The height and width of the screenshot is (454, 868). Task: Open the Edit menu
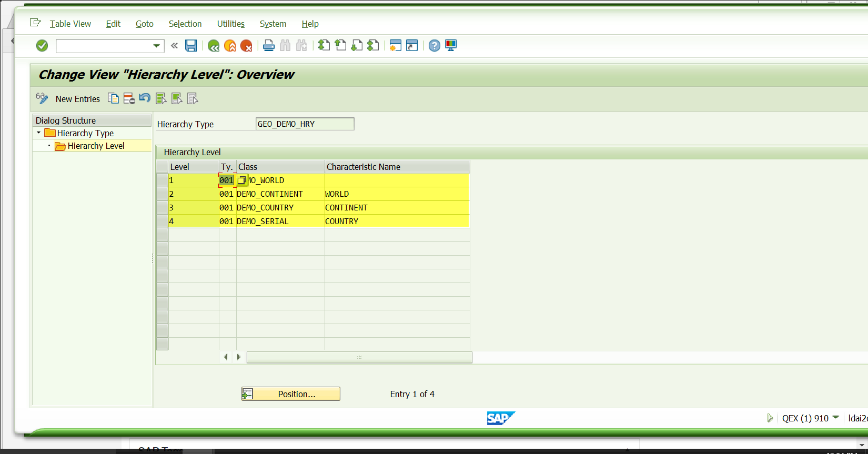[x=113, y=24]
